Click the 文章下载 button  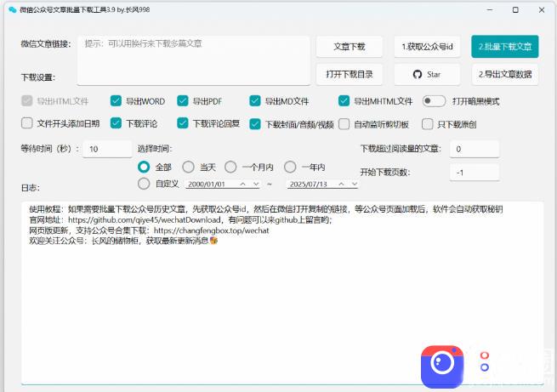[350, 47]
